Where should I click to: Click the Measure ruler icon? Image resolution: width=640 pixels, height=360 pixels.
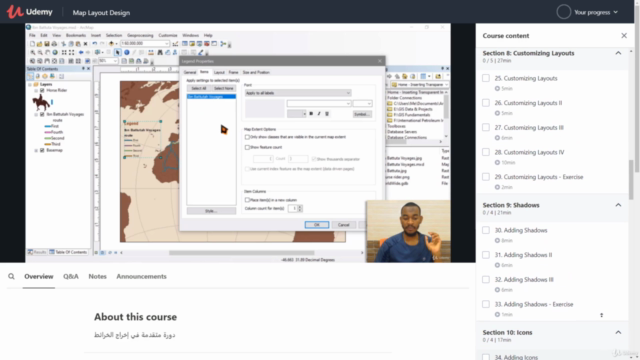click(151, 53)
